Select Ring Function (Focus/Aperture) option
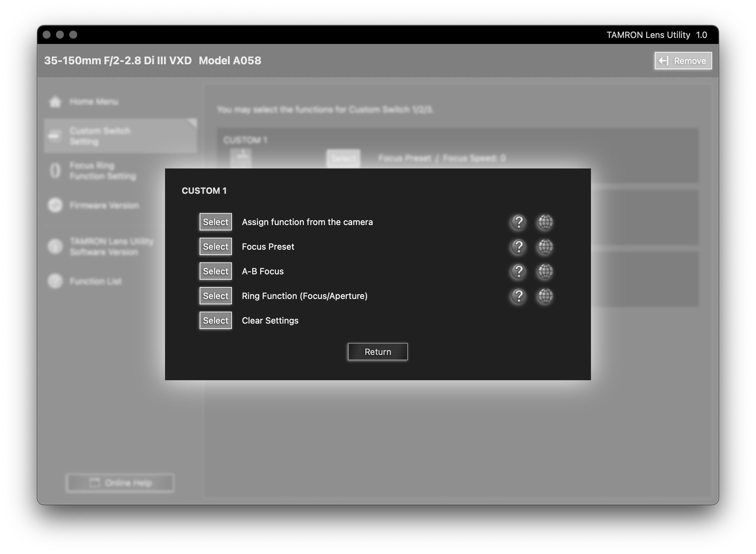Screen dimensions: 756x554 point(216,296)
